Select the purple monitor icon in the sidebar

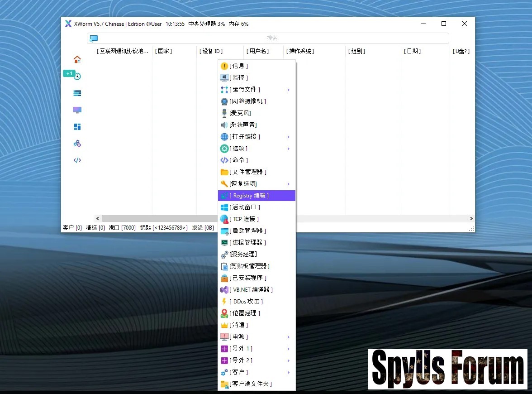(77, 110)
